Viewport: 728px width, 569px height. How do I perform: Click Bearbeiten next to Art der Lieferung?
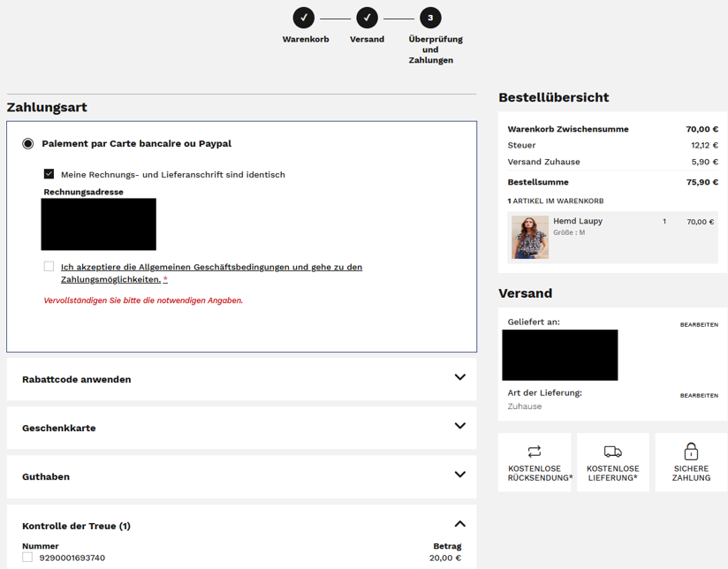tap(698, 396)
